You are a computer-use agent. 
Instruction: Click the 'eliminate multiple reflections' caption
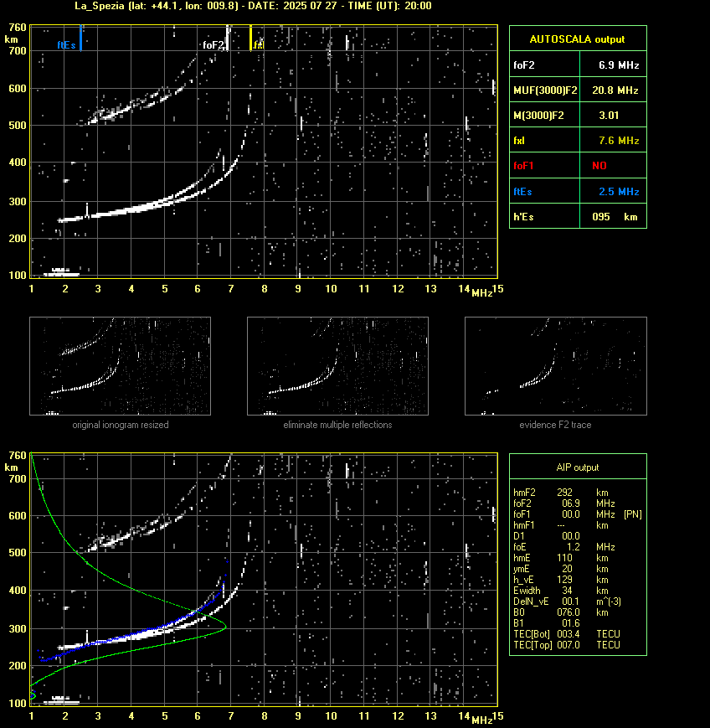[337, 425]
